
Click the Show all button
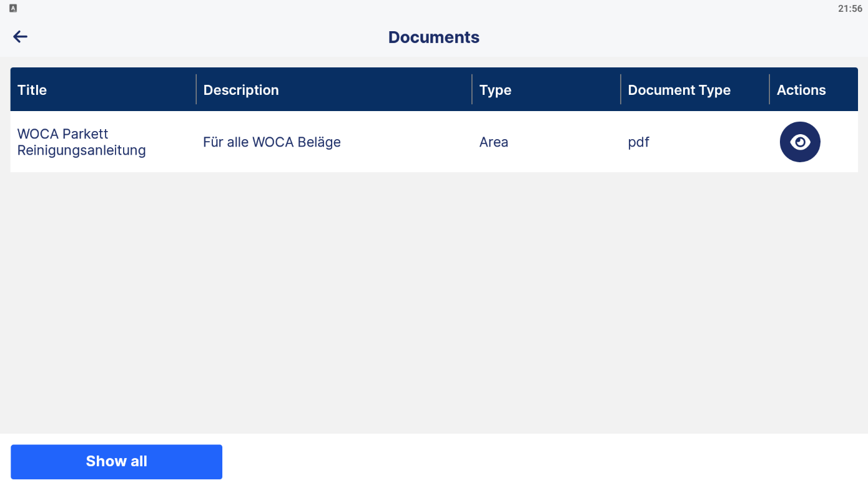[x=117, y=462]
